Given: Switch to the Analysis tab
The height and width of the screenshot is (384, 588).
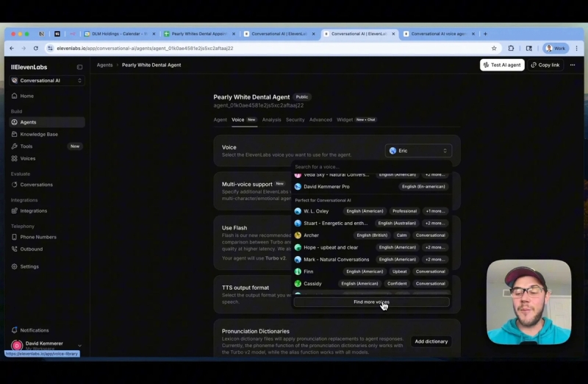Looking at the screenshot, I should tap(271, 120).
